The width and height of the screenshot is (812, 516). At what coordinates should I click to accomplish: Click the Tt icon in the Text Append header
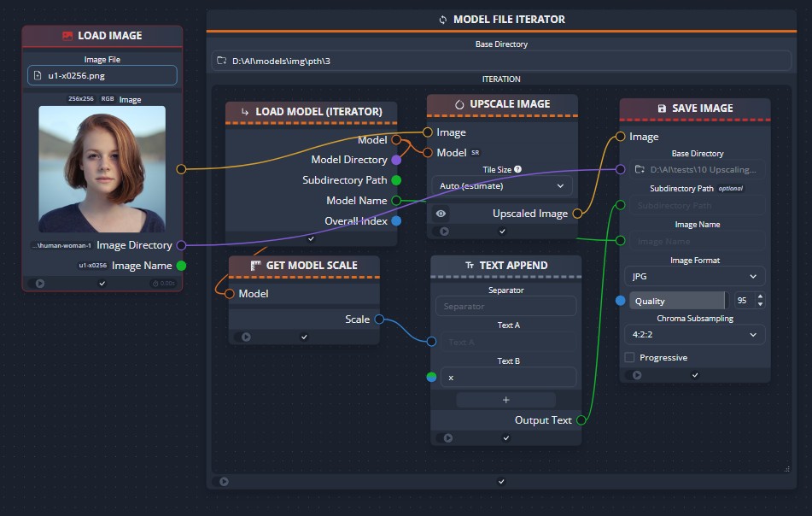tap(470, 265)
